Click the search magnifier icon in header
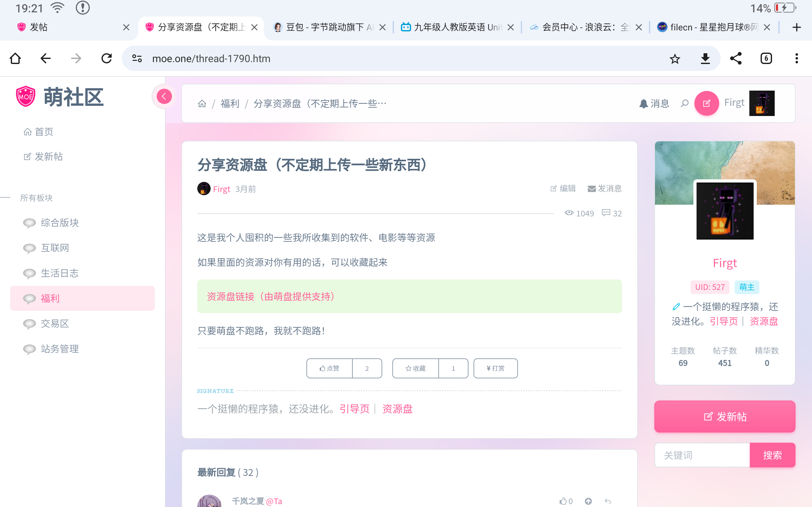This screenshot has width=812, height=507. 684,103
